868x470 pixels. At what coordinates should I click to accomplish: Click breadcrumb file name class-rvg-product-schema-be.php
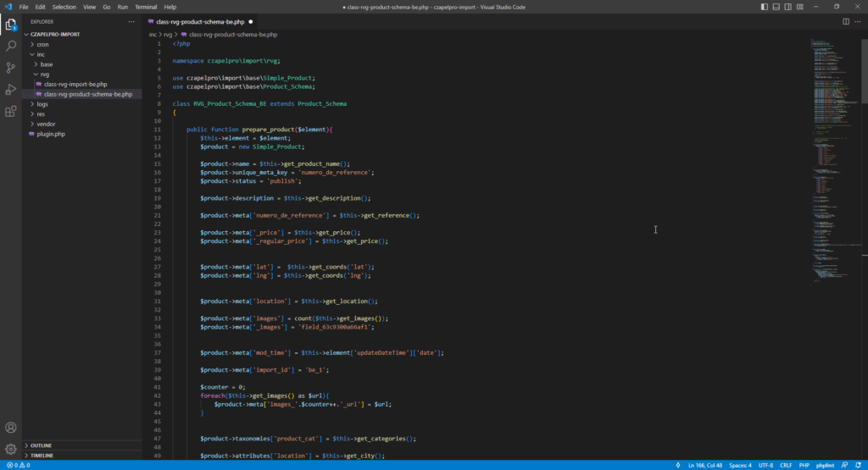[x=233, y=34]
